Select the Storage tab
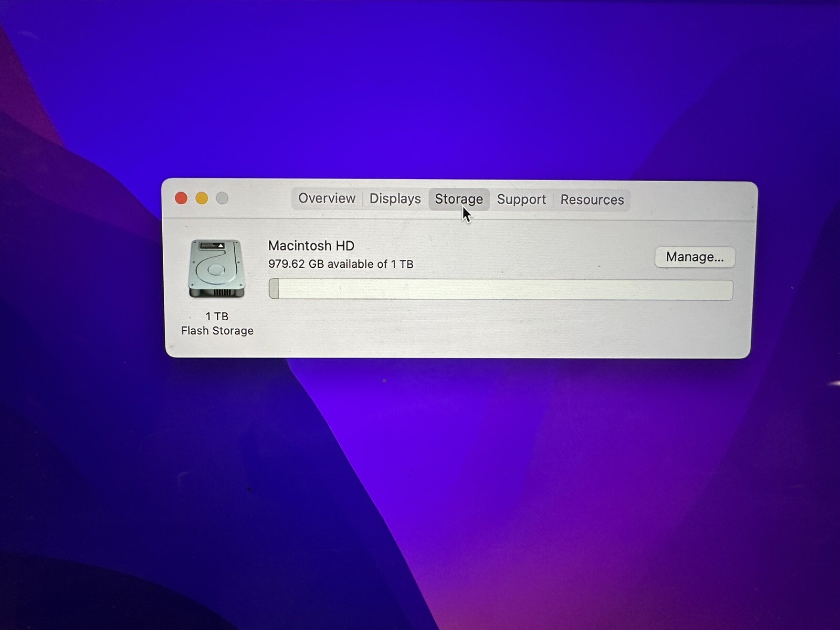 [x=459, y=199]
